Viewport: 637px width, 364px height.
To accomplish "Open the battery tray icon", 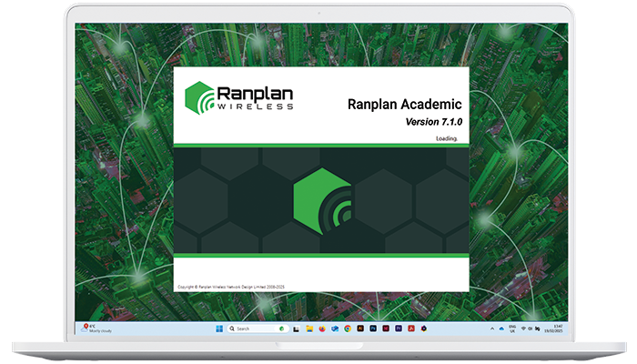I will click(x=538, y=329).
